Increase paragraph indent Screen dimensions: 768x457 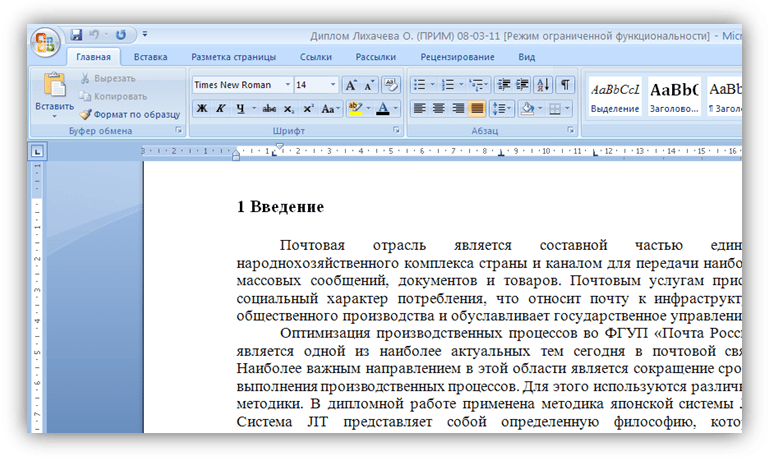pos(523,85)
